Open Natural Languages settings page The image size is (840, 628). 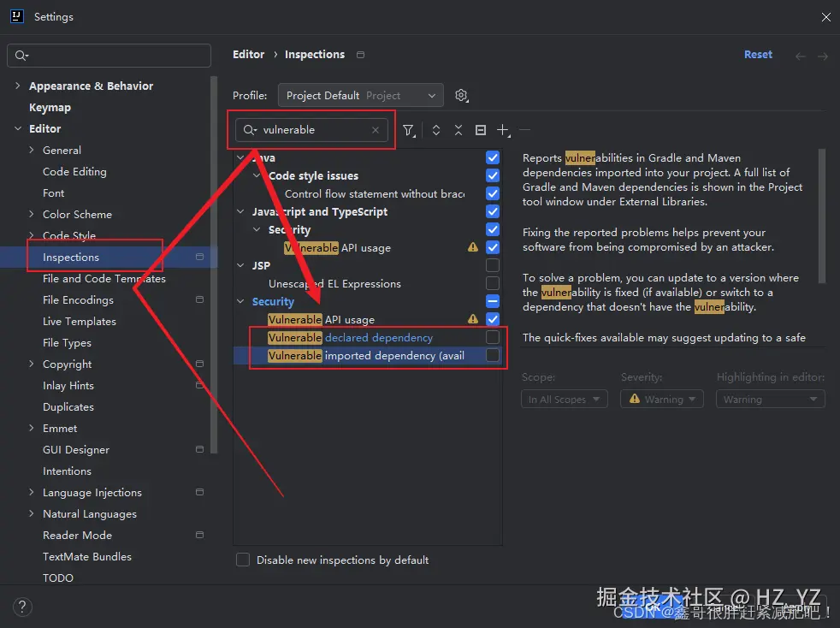tap(90, 514)
